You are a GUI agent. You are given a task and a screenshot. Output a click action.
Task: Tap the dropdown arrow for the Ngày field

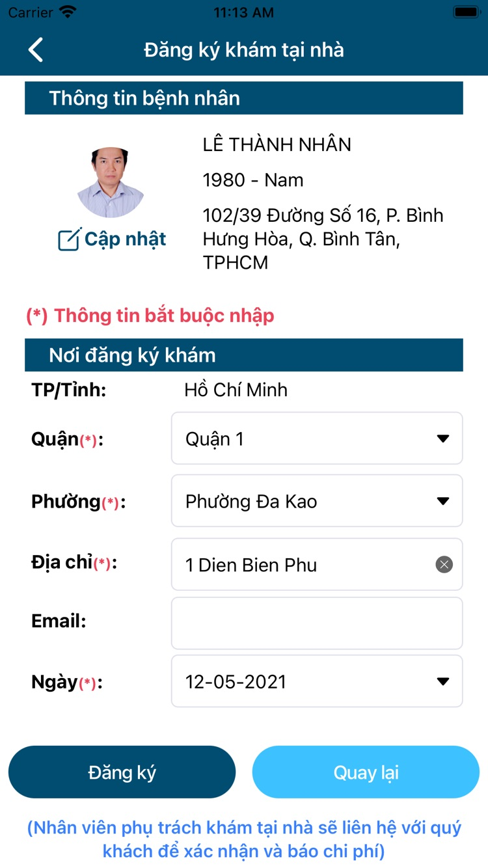coord(443,681)
